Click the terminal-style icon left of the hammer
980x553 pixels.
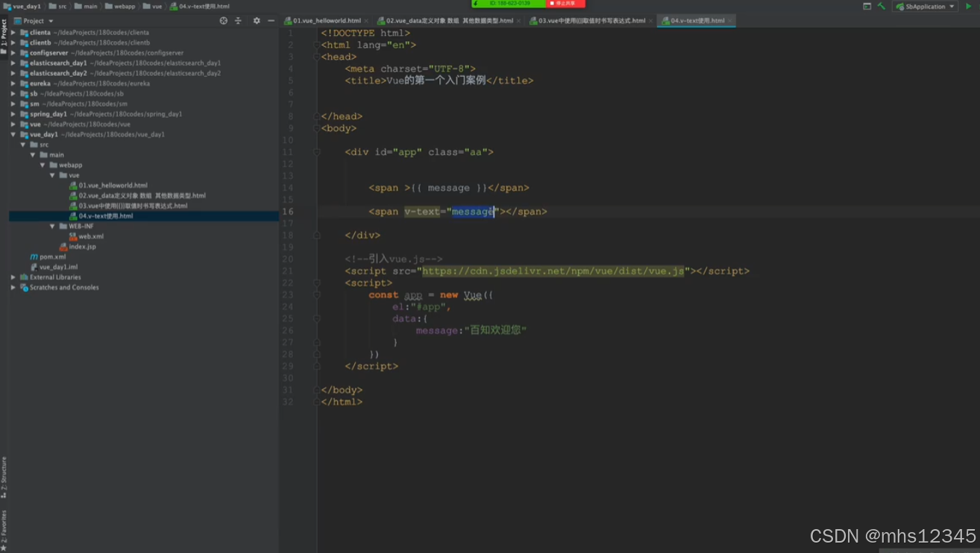click(x=867, y=6)
